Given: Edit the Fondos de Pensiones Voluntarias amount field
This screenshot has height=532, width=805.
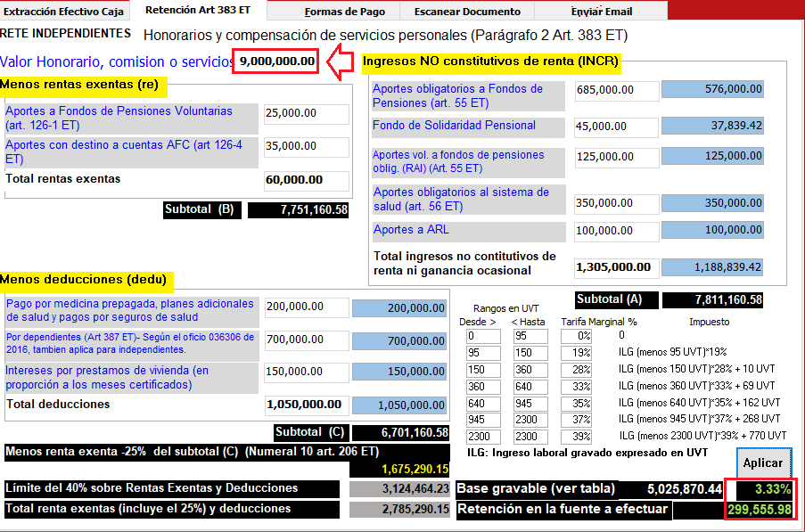Looking at the screenshot, I should 307,113.
